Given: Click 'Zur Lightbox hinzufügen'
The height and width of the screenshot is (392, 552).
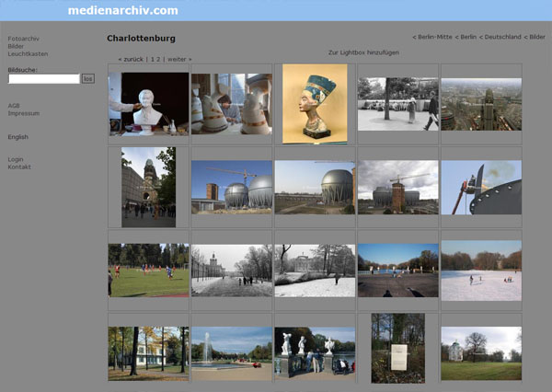Looking at the screenshot, I should coord(363,52).
